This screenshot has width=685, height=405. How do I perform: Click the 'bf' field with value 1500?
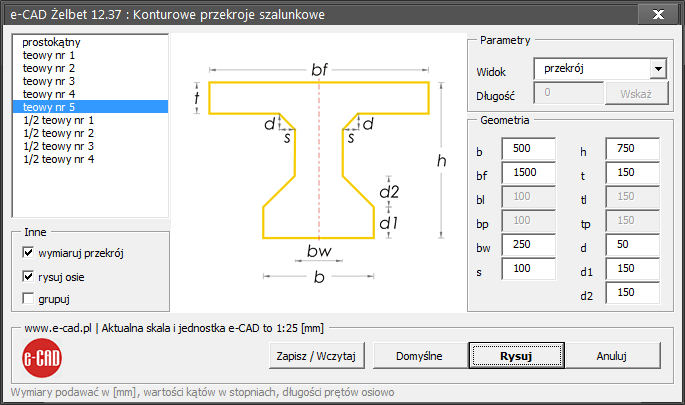(x=529, y=173)
